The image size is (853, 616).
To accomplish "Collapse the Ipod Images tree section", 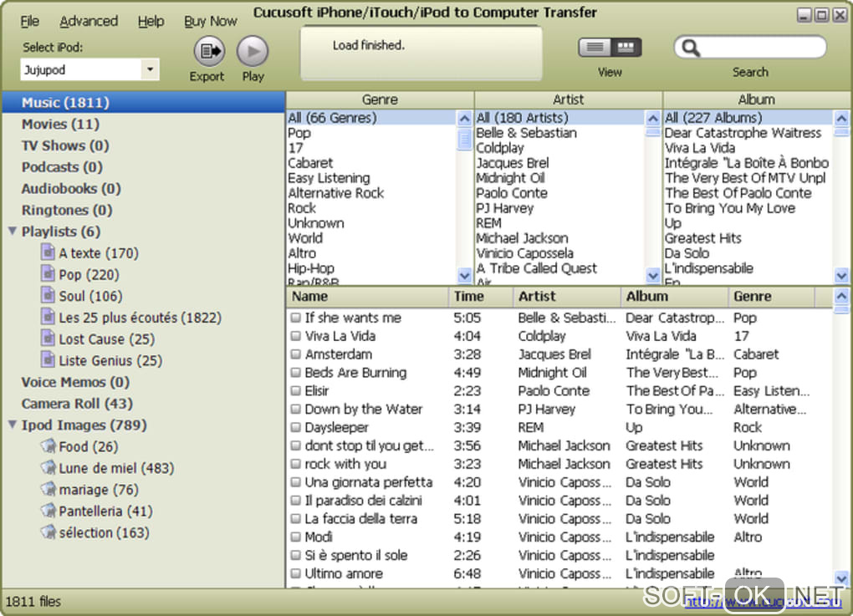I will (12, 425).
